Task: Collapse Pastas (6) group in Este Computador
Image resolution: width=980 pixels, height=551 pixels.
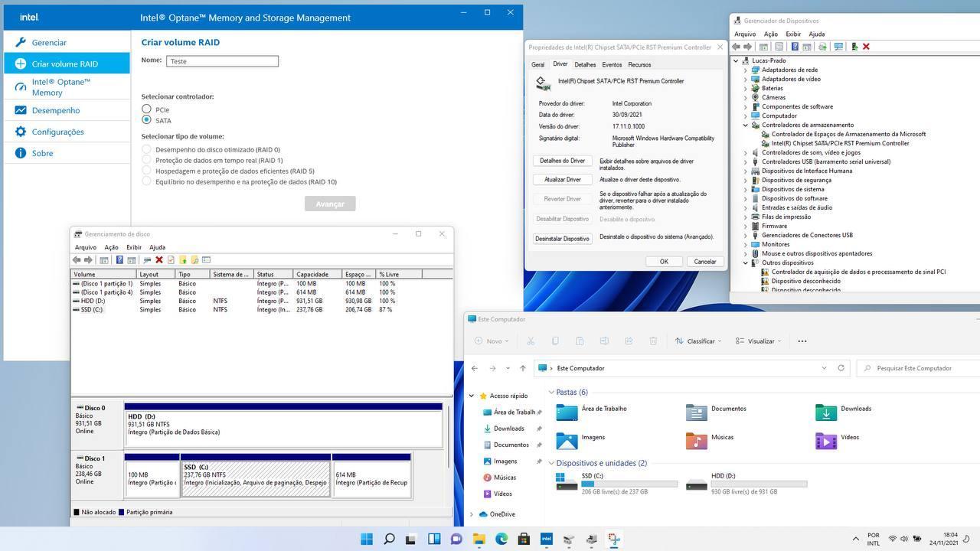Action: tap(551, 393)
